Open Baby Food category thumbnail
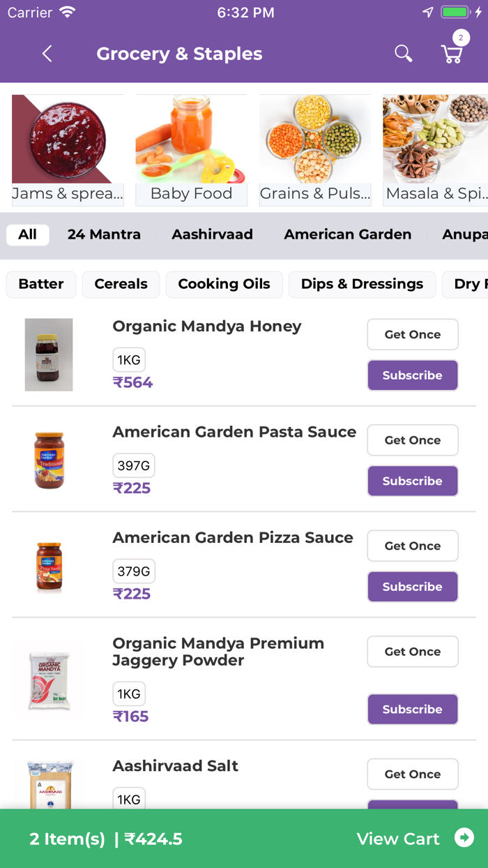The width and height of the screenshot is (488, 868). click(x=191, y=150)
